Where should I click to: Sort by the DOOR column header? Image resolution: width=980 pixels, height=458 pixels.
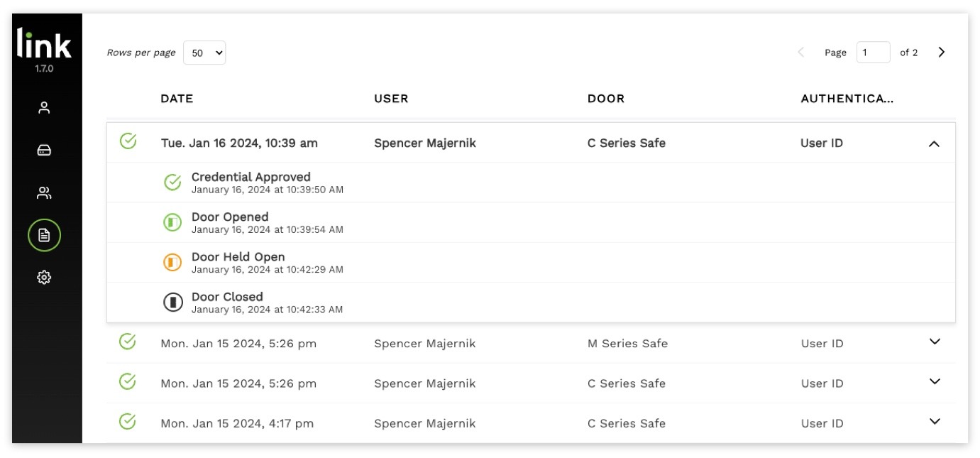pyautogui.click(x=606, y=99)
